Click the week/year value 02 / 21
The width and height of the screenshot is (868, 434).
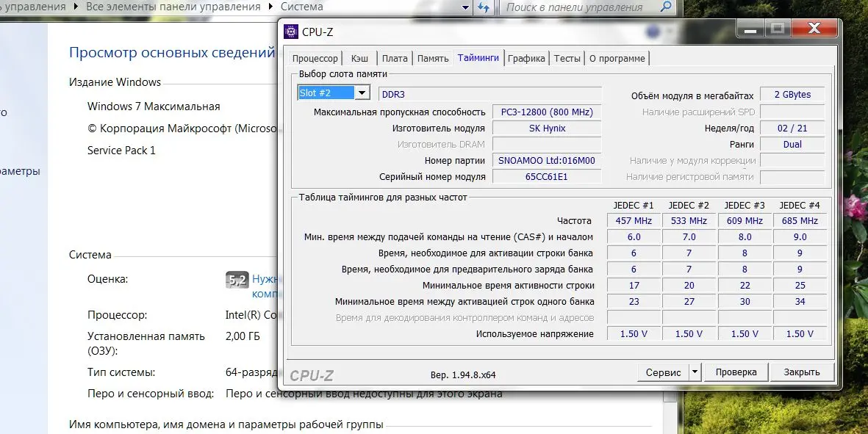point(792,129)
